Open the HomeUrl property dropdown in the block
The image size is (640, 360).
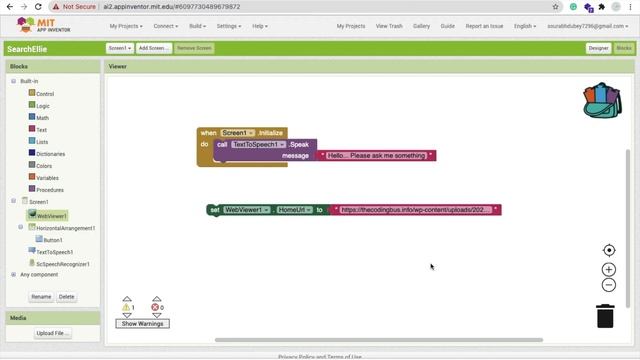(x=295, y=210)
